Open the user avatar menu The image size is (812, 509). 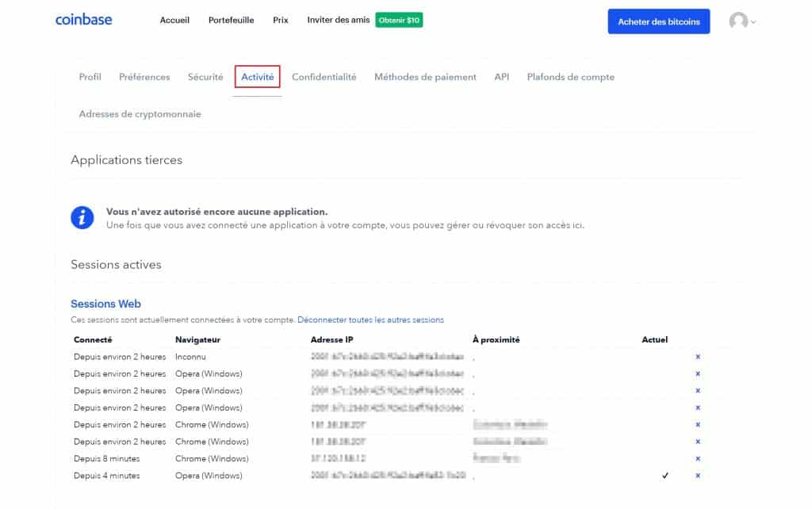point(737,21)
